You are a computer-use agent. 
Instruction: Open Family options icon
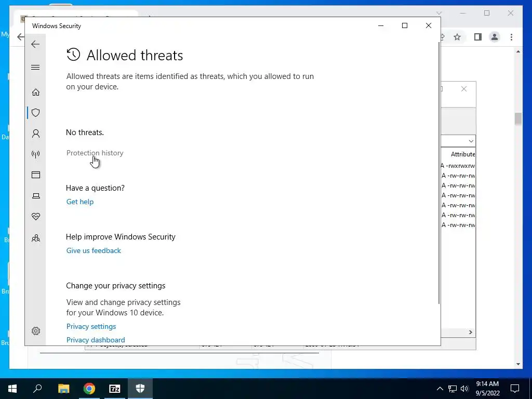(x=36, y=238)
